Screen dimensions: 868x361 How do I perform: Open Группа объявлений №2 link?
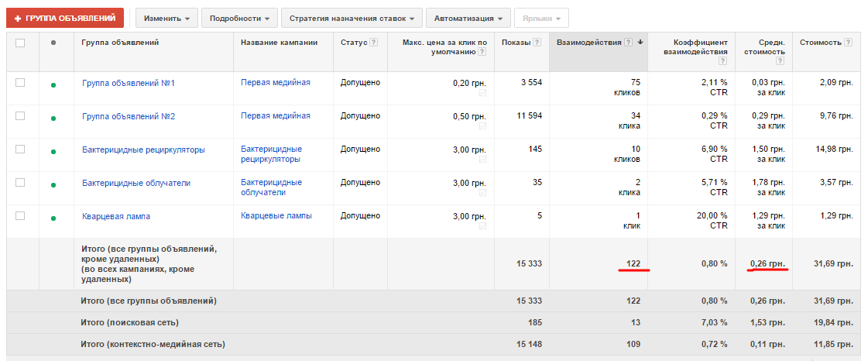129,116
